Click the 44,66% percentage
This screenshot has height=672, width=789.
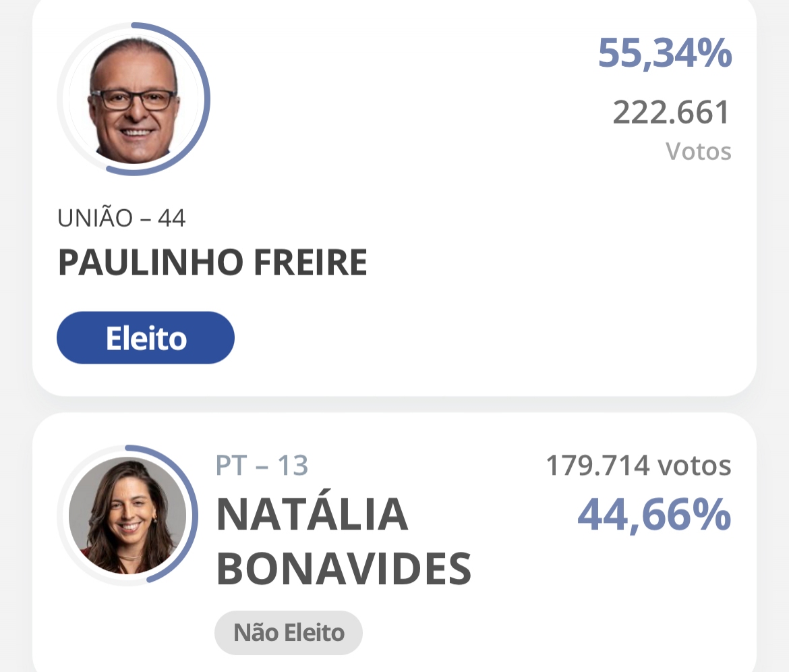(x=654, y=515)
